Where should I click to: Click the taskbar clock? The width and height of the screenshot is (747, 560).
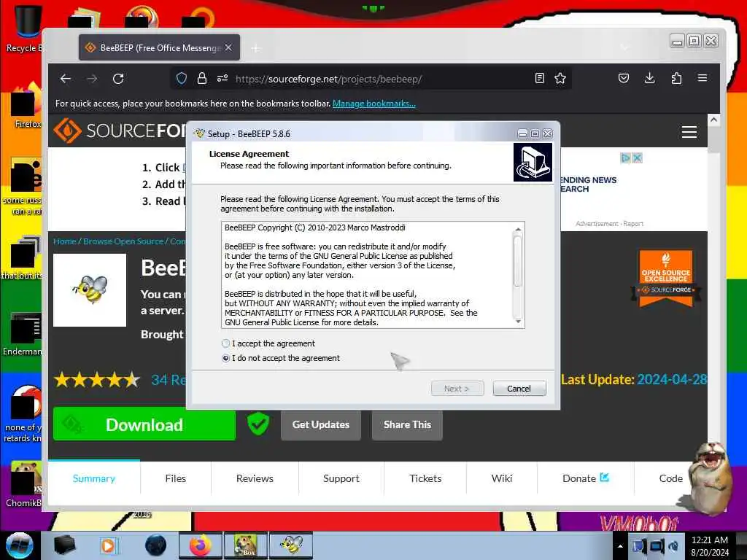[x=710, y=545]
